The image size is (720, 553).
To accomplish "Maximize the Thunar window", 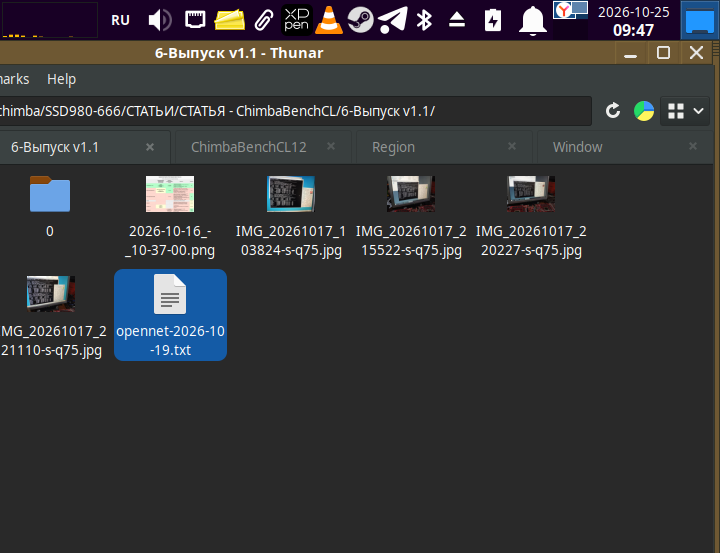I will pyautogui.click(x=663, y=53).
